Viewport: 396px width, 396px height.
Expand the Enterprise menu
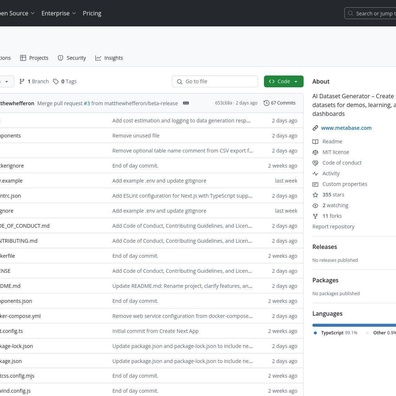59,13
